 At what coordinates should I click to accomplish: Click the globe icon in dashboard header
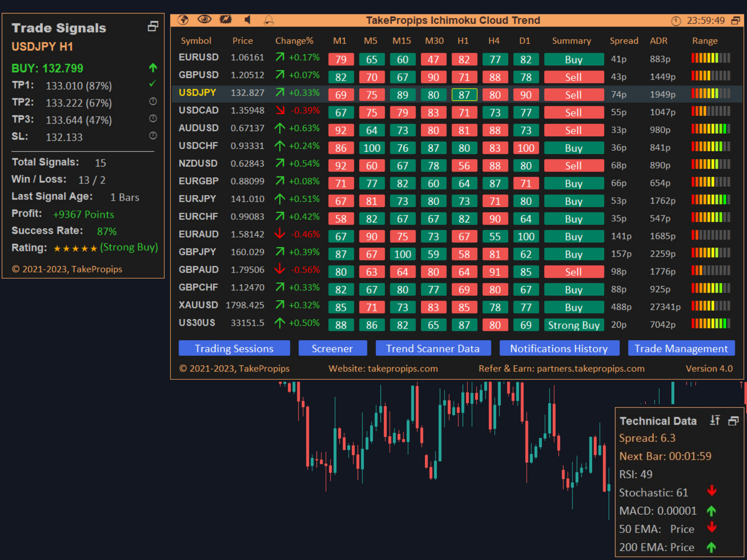pyautogui.click(x=183, y=20)
